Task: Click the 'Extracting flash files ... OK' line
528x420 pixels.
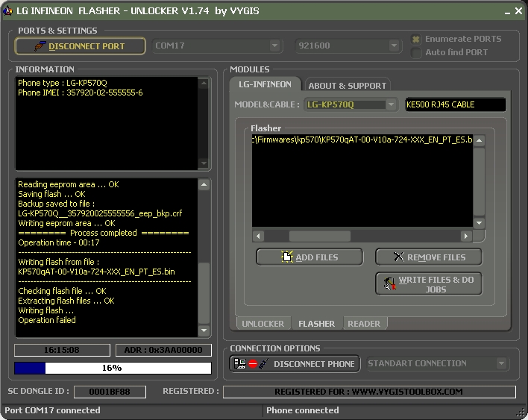Action: tap(66, 301)
